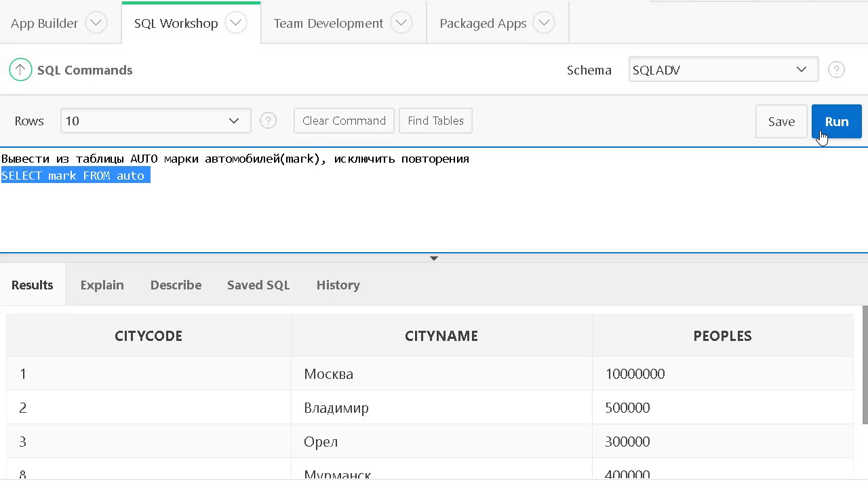The height and width of the screenshot is (488, 868).
Task: Switch to the Describe tab
Action: pos(176,285)
